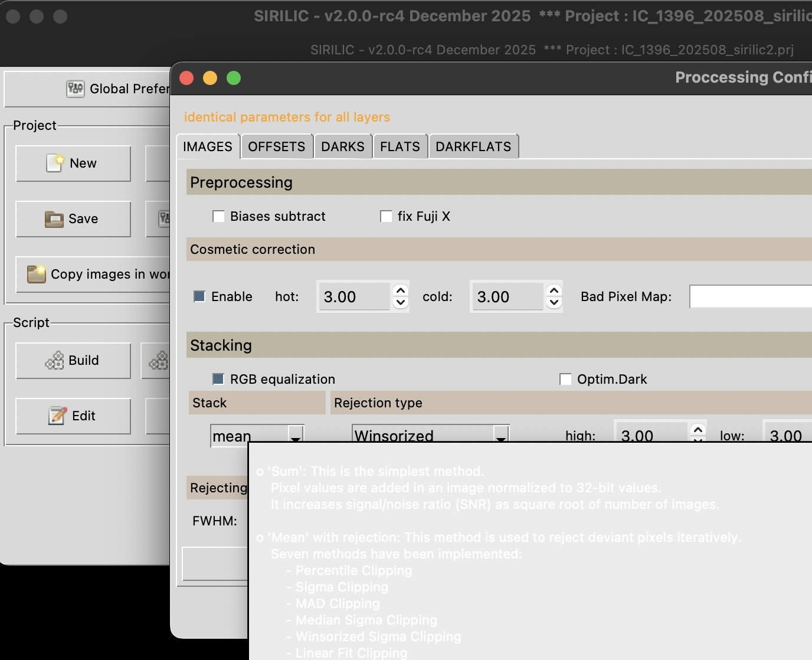This screenshot has height=660, width=812.
Task: Increase the hot sigma value
Action: (401, 290)
